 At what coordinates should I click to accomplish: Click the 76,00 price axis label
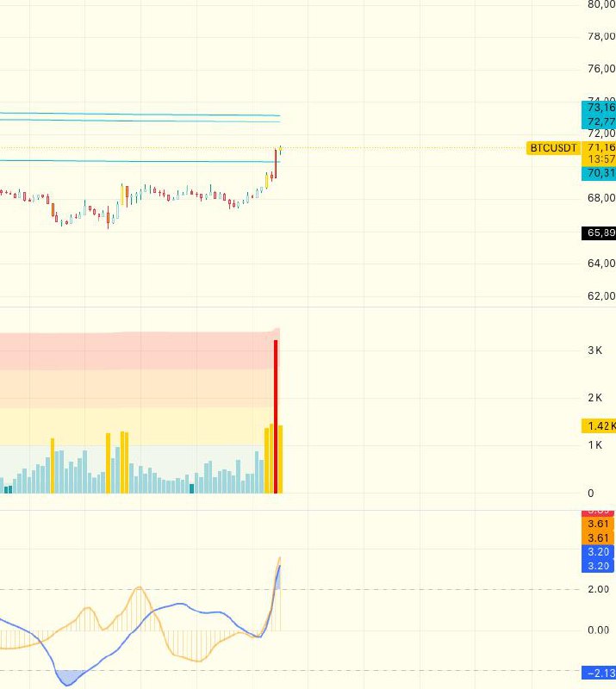click(x=600, y=69)
